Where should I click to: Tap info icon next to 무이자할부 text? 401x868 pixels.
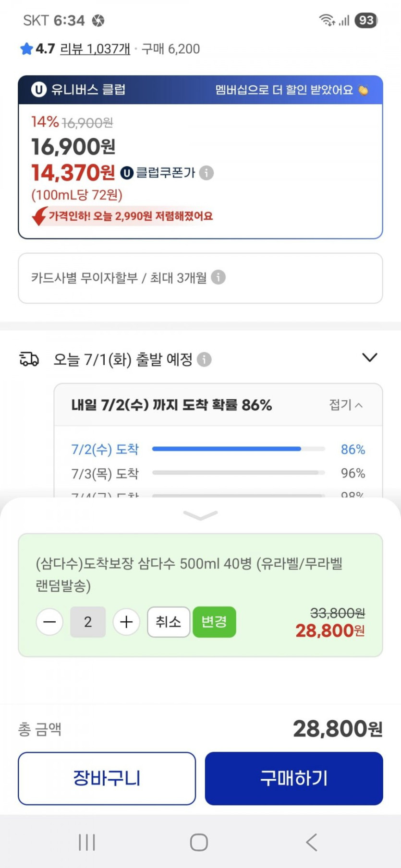click(x=218, y=277)
